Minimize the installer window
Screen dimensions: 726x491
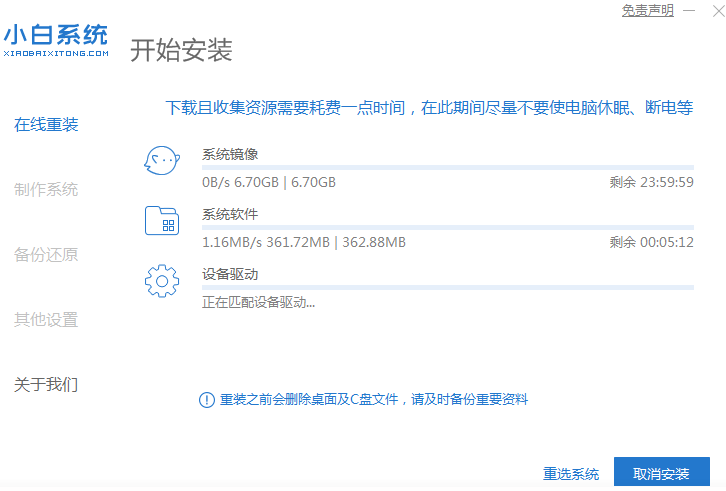(x=687, y=11)
